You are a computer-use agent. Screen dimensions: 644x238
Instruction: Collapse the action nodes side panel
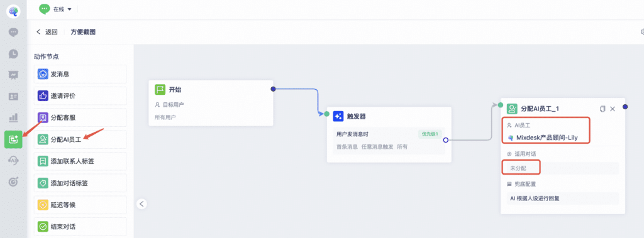tap(142, 203)
